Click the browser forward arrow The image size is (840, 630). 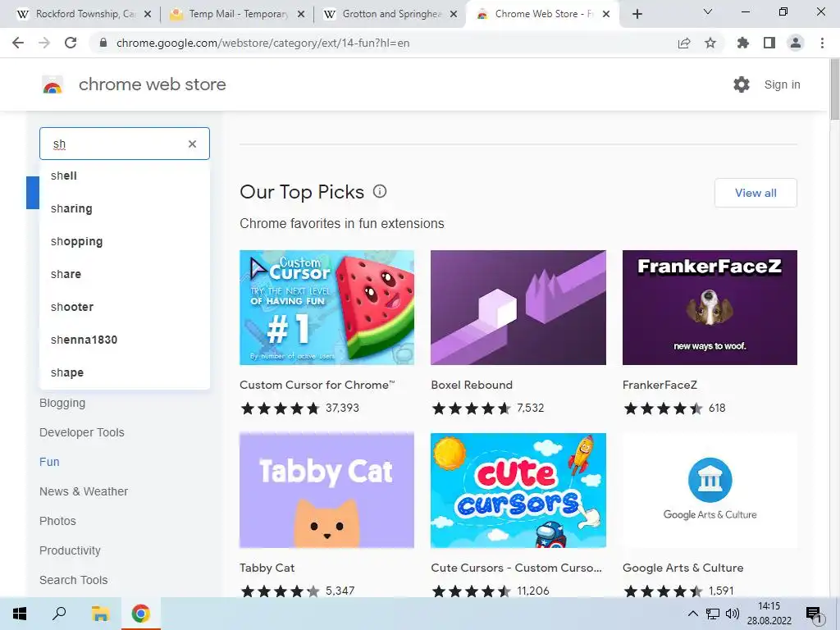click(44, 43)
